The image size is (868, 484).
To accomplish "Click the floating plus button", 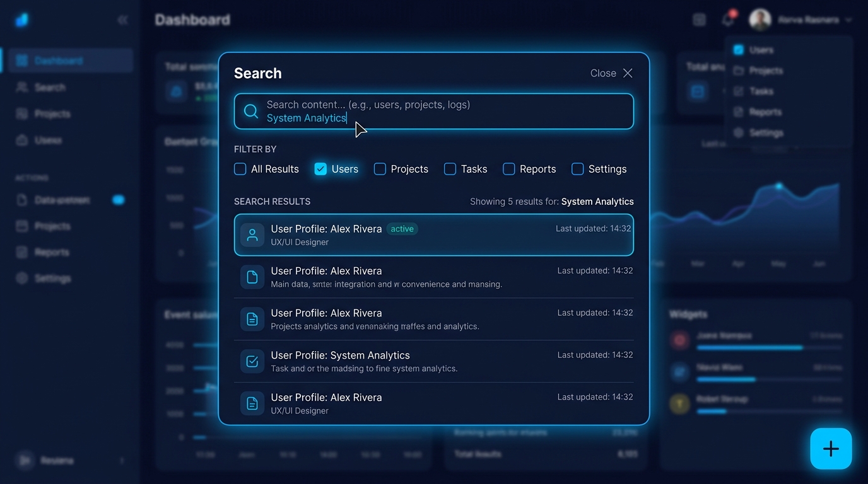I will [831, 449].
